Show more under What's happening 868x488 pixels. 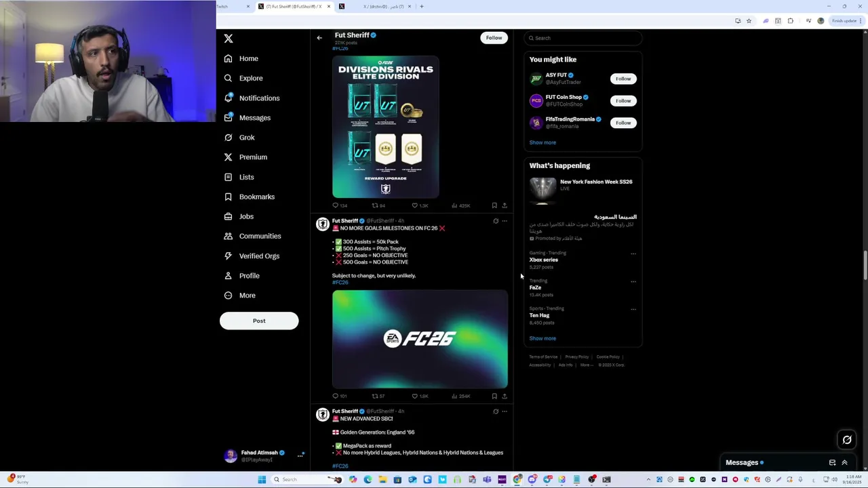click(542, 338)
